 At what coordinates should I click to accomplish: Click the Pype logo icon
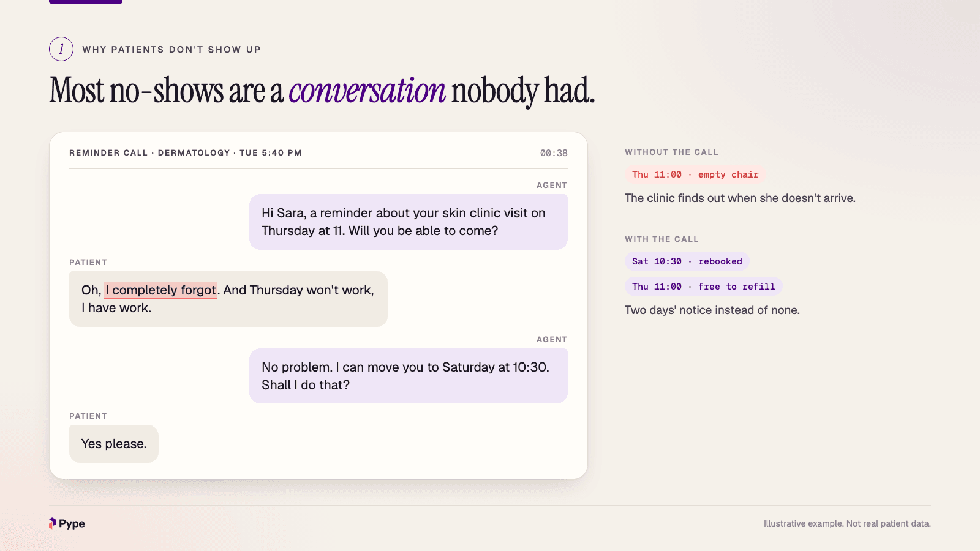tap(53, 523)
